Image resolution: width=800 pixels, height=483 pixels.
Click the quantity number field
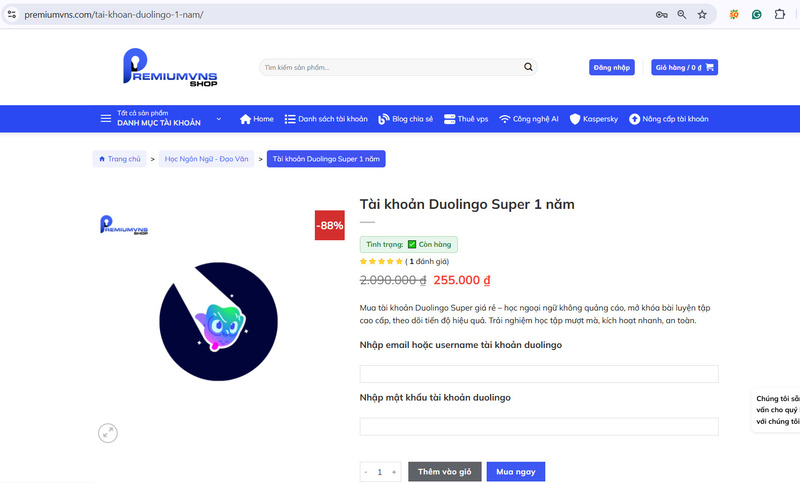pyautogui.click(x=380, y=472)
